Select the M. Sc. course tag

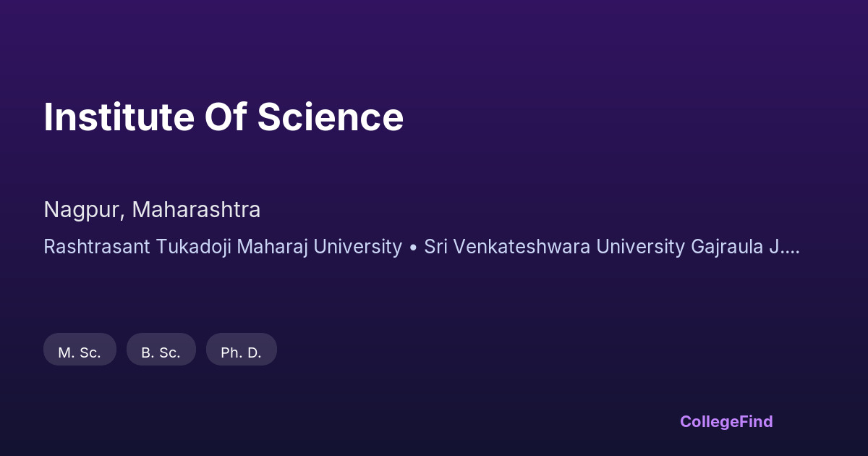[80, 352]
